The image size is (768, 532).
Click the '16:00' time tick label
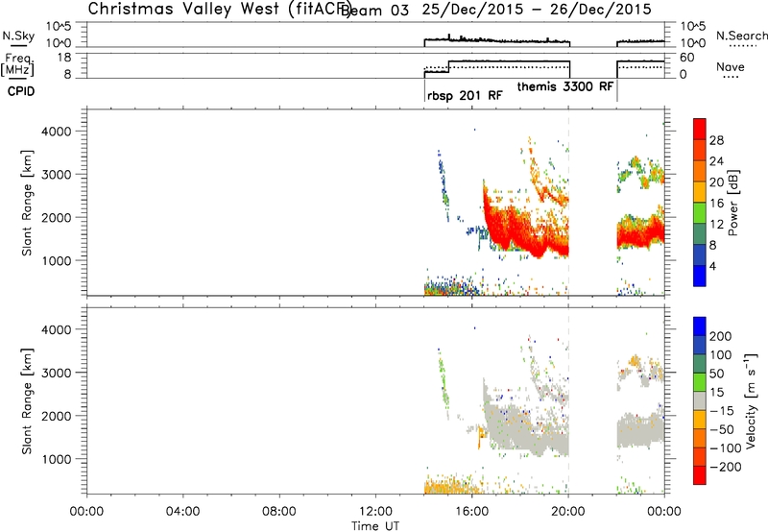pyautogui.click(x=471, y=512)
